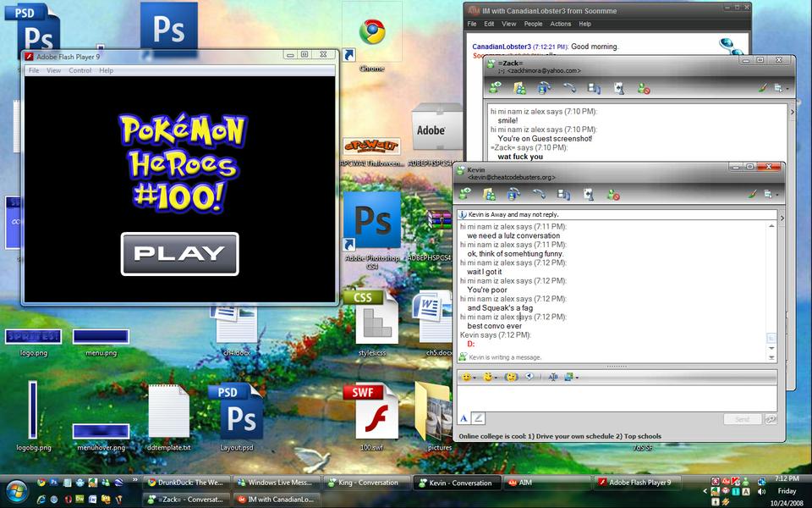
Task: Select the 100.swf file on desktop
Action: coord(372,417)
